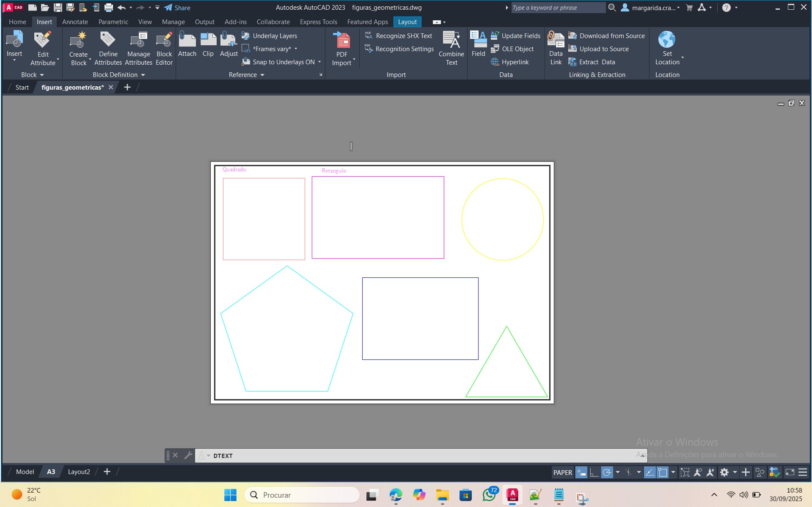Click the Set Location globe icon
Viewport: 812px width, 507px height.
pyautogui.click(x=667, y=40)
